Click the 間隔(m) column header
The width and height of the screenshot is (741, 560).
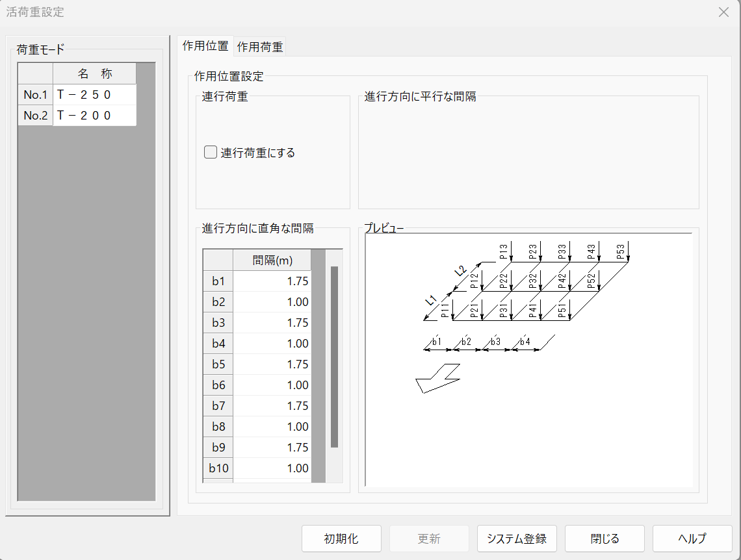click(272, 261)
